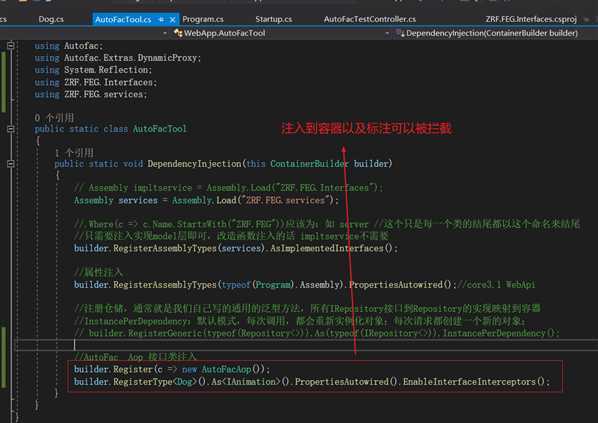Collapse the DependencyInjection method block
The width and height of the screenshot is (598, 423).
(11, 164)
